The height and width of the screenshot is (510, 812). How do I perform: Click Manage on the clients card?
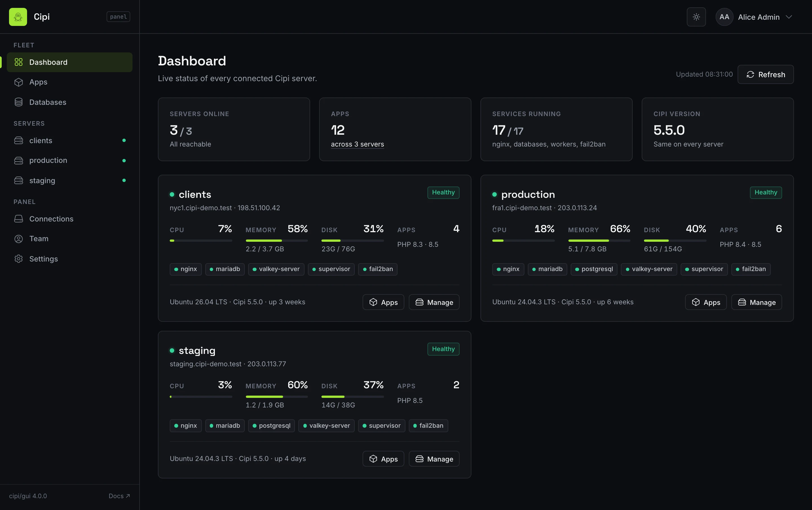tap(434, 302)
